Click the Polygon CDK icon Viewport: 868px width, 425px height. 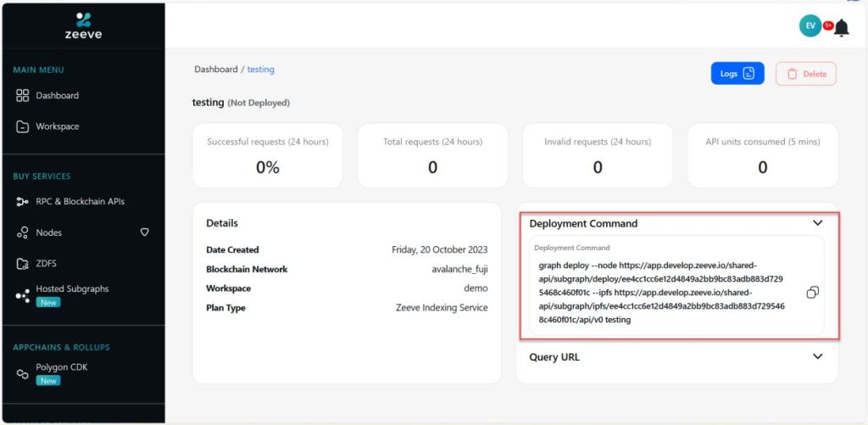pyautogui.click(x=22, y=374)
